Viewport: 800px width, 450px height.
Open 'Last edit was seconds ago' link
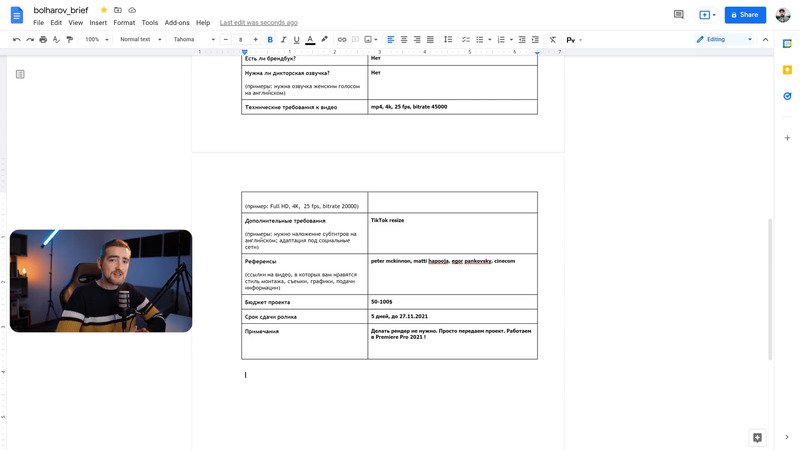coord(258,22)
